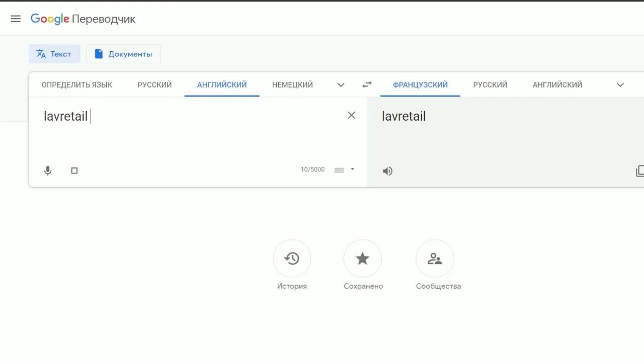Viewport: 644px width, 362px height.
Task: Swap source and target languages
Action: 367,84
